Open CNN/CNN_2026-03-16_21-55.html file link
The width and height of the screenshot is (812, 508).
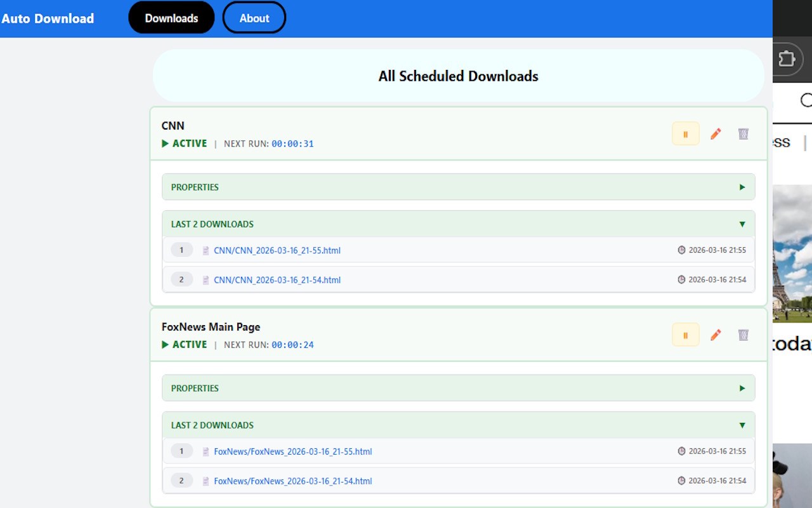277,251
